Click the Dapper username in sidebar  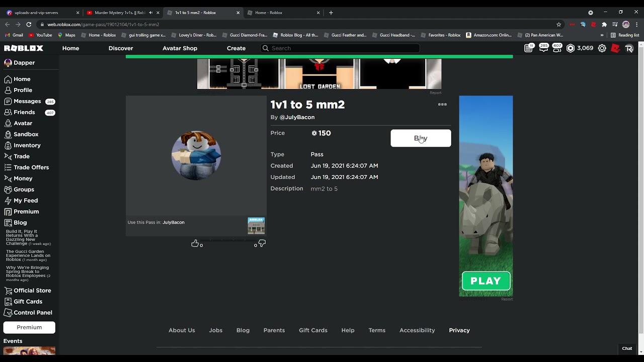24,63
